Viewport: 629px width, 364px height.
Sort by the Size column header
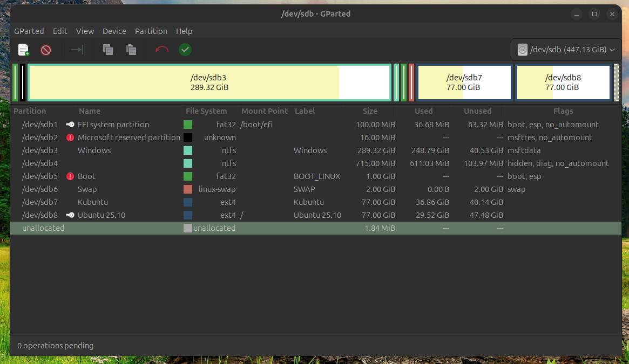pyautogui.click(x=370, y=111)
